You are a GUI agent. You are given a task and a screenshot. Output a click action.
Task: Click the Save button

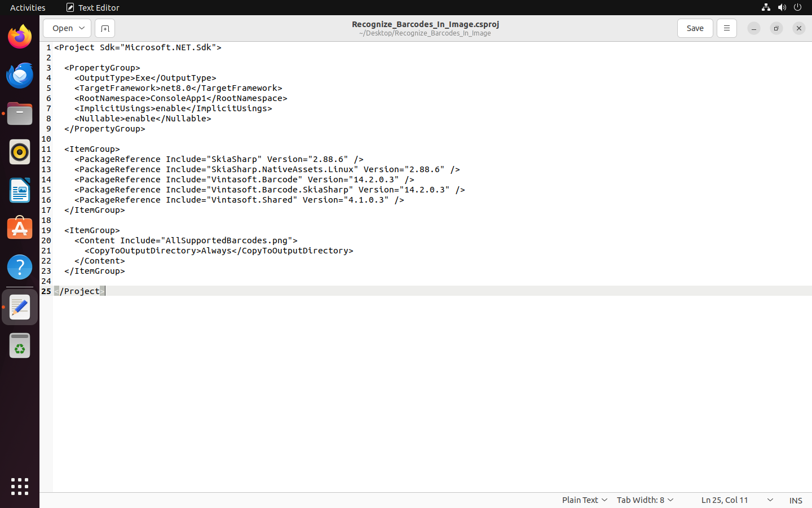695,28
